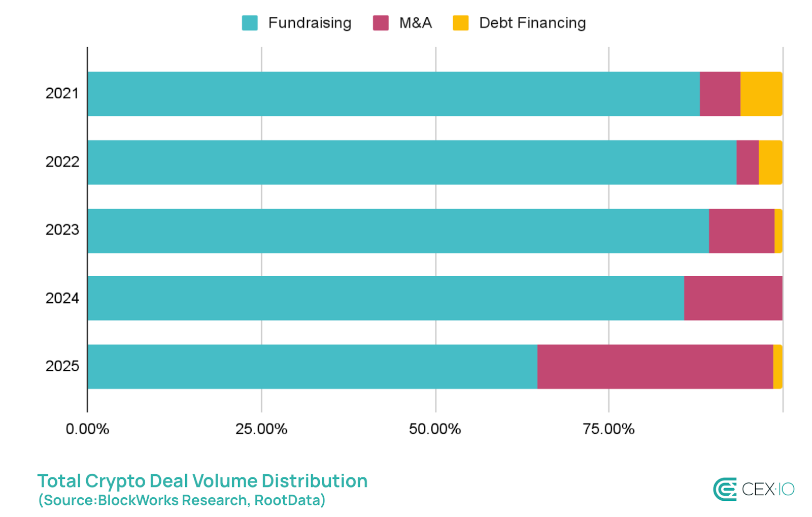Click the 2023 year axis label
This screenshot has height=517, width=812.
click(62, 230)
